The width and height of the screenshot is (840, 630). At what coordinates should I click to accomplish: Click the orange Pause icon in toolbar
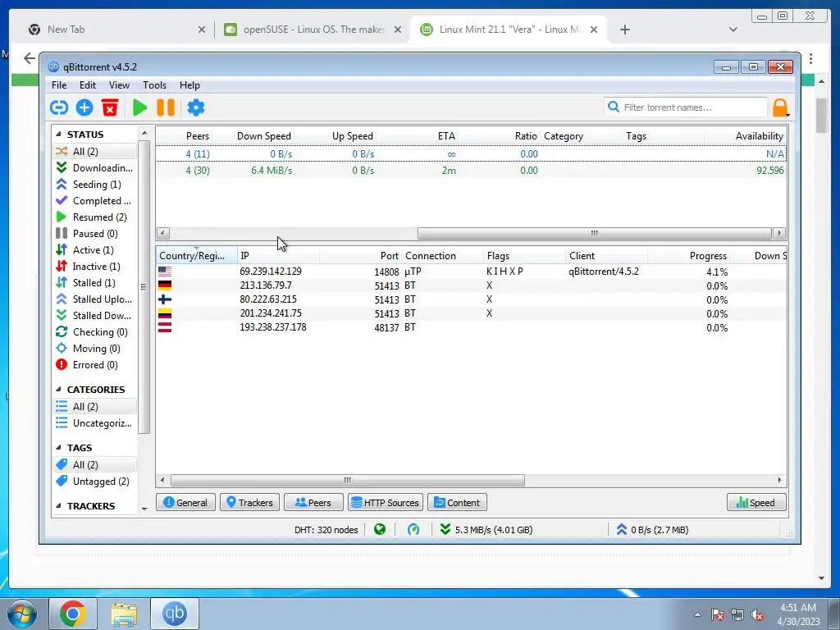[x=166, y=107]
